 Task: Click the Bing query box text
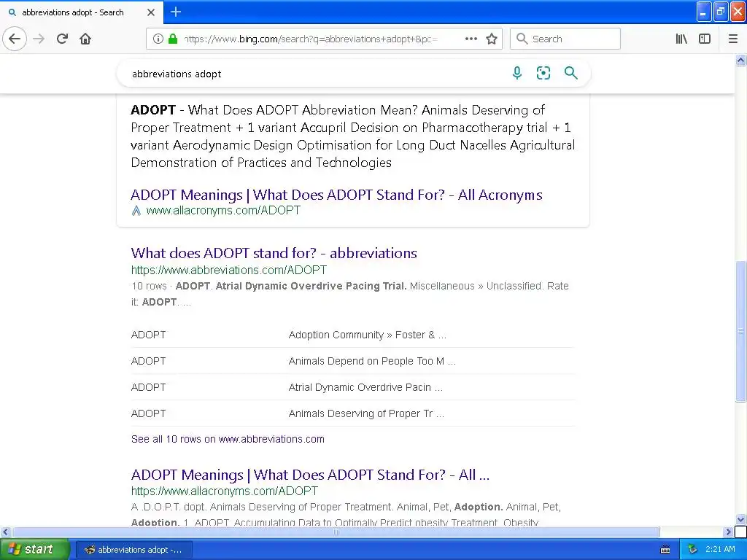click(x=177, y=74)
